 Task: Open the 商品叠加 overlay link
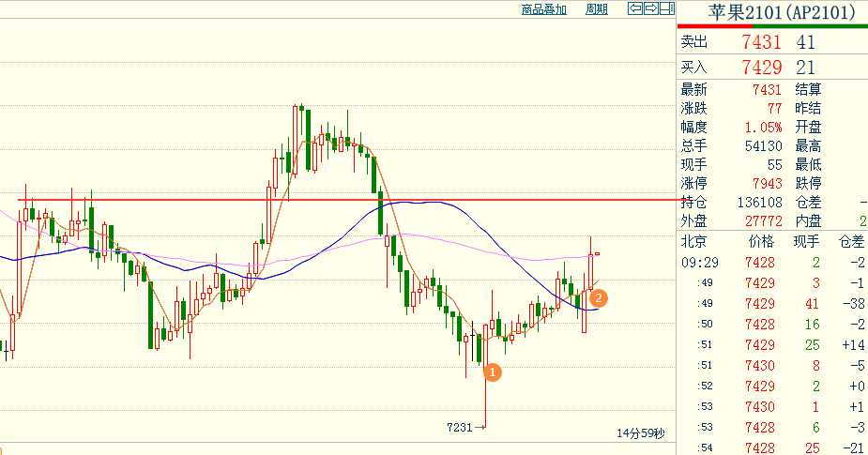(543, 9)
